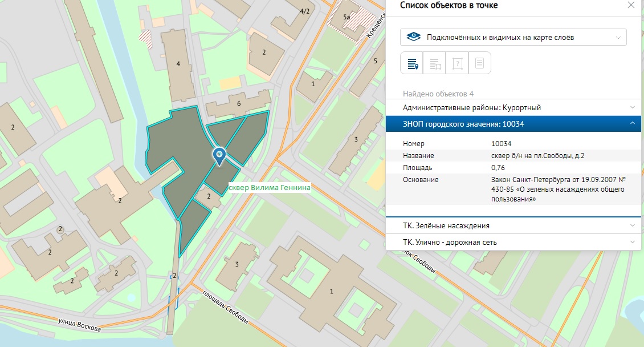Screen dimensions: 644x347
Task: Select the objects-in-area list icon
Action: tap(434, 63)
